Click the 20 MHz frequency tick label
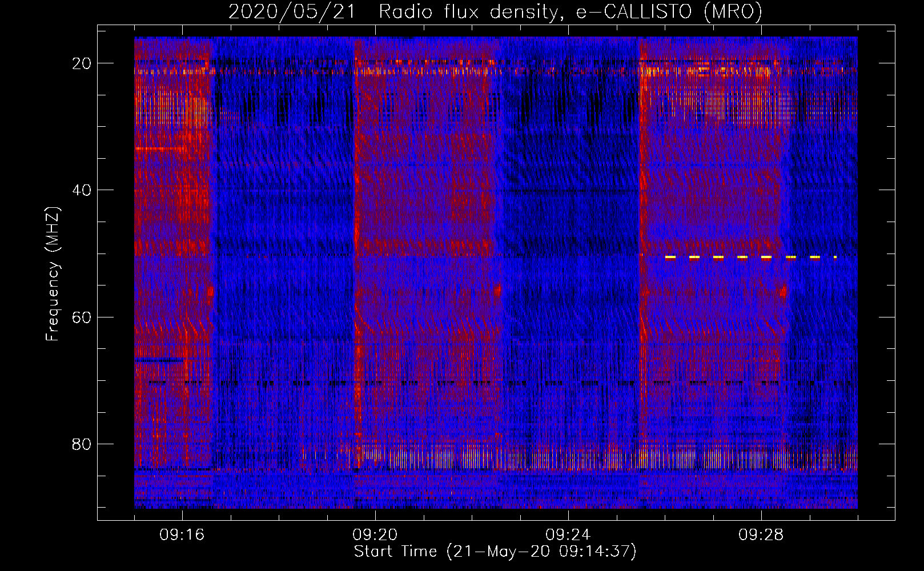924x571 pixels. tap(82, 63)
